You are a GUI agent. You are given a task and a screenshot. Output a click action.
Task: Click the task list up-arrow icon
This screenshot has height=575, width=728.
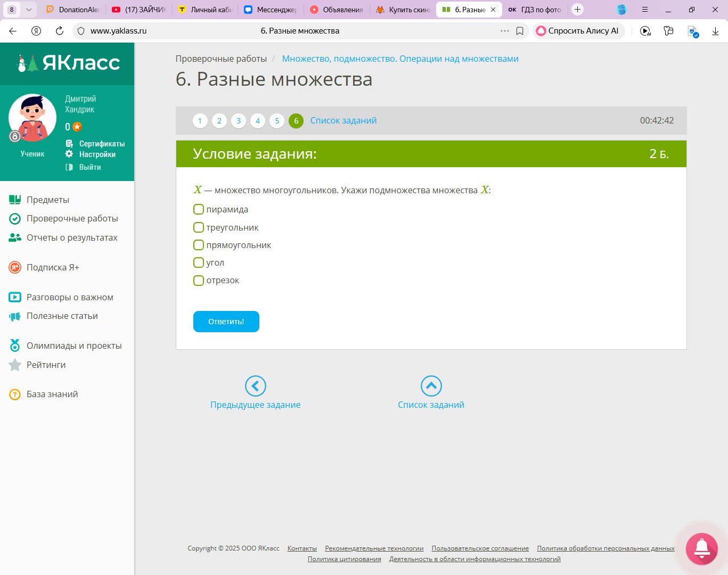click(x=431, y=386)
